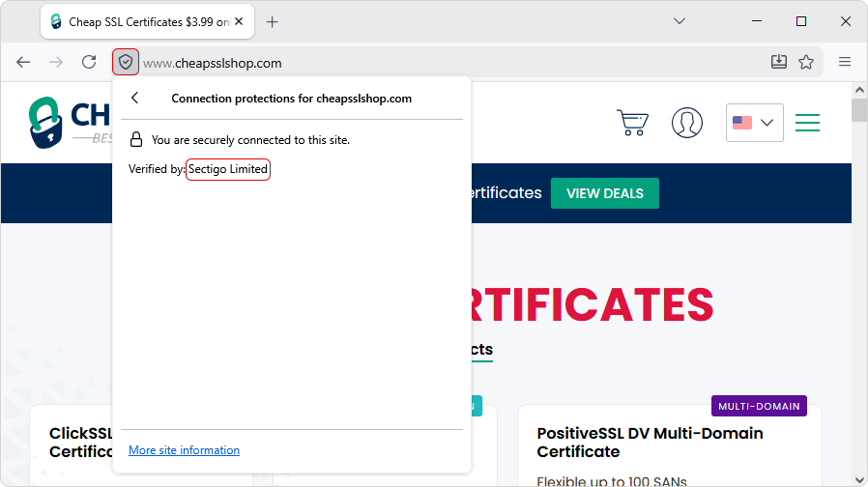Click the browser forward arrow
868x487 pixels.
pos(56,62)
